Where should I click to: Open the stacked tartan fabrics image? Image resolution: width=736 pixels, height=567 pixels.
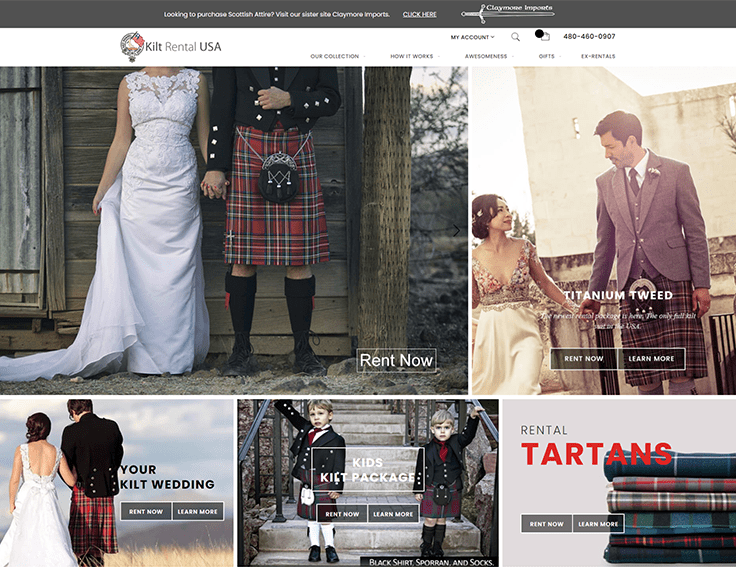point(670,509)
